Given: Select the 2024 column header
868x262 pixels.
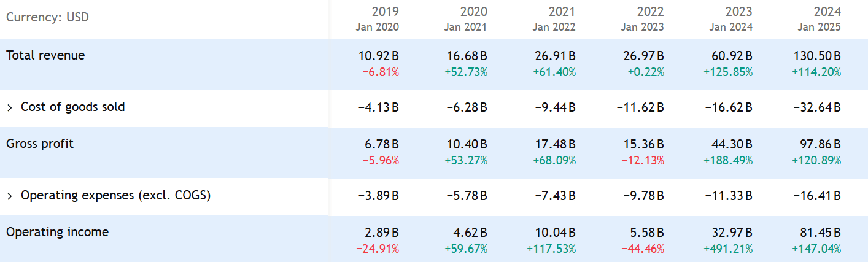Looking at the screenshot, I should (827, 12).
